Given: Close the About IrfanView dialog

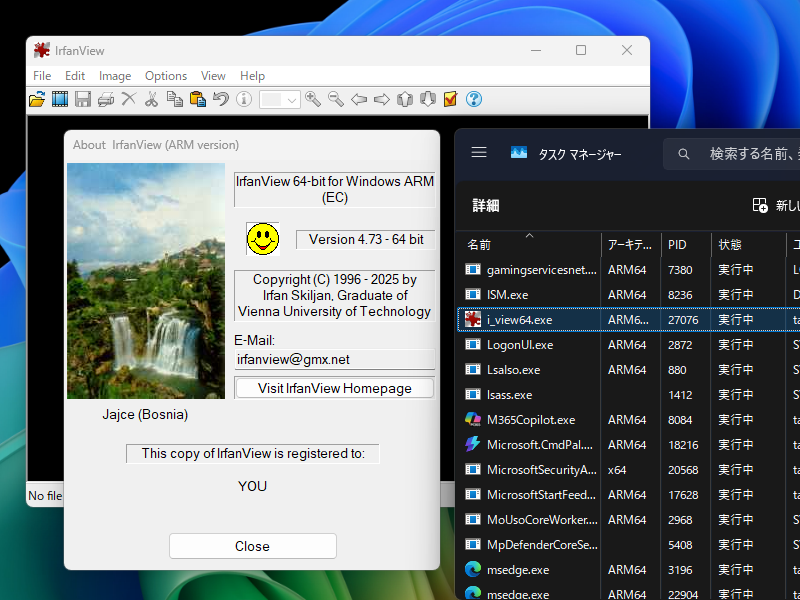Looking at the screenshot, I should [252, 546].
